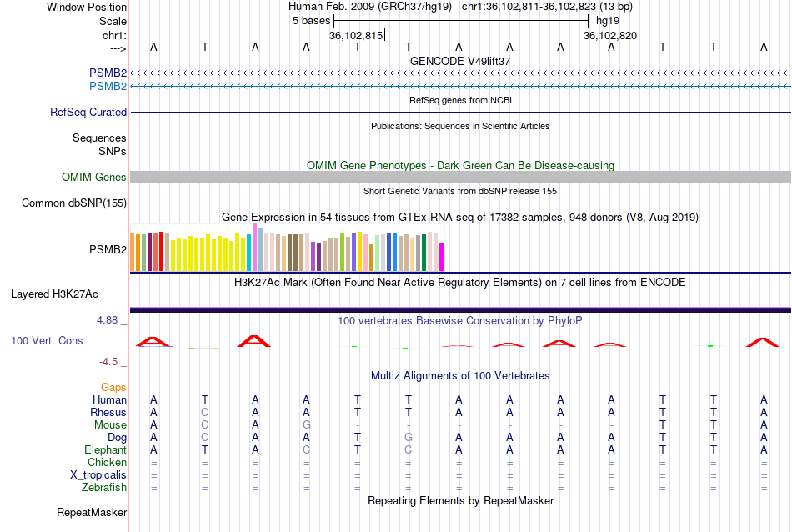Click the RepeatMasker track label
The height and width of the screenshot is (532, 792).
coord(92,512)
